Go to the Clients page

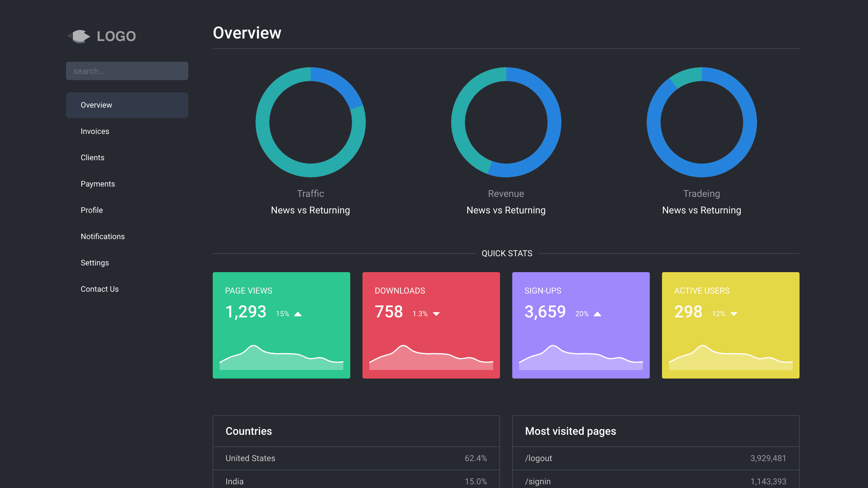(x=92, y=158)
